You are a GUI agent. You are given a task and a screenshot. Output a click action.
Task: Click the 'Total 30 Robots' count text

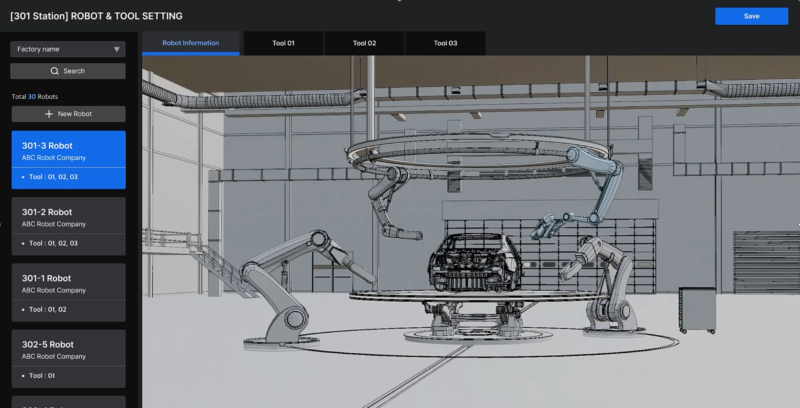35,96
